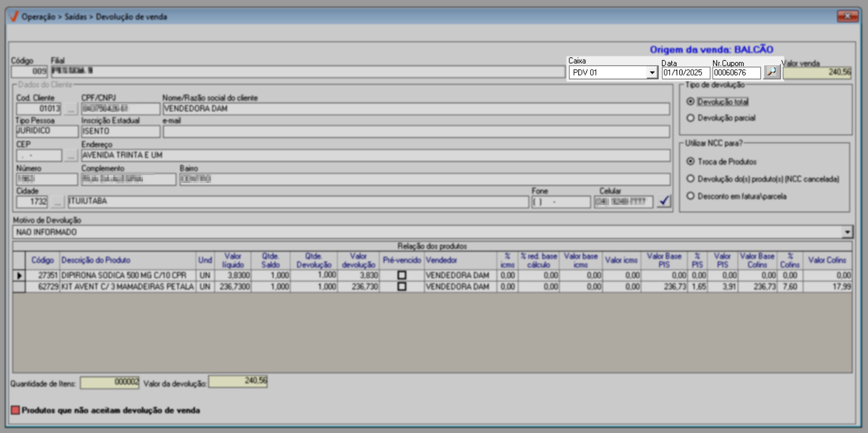Click the magnifier search icon beside Nr.Cupom
868x433 pixels.
click(x=771, y=72)
